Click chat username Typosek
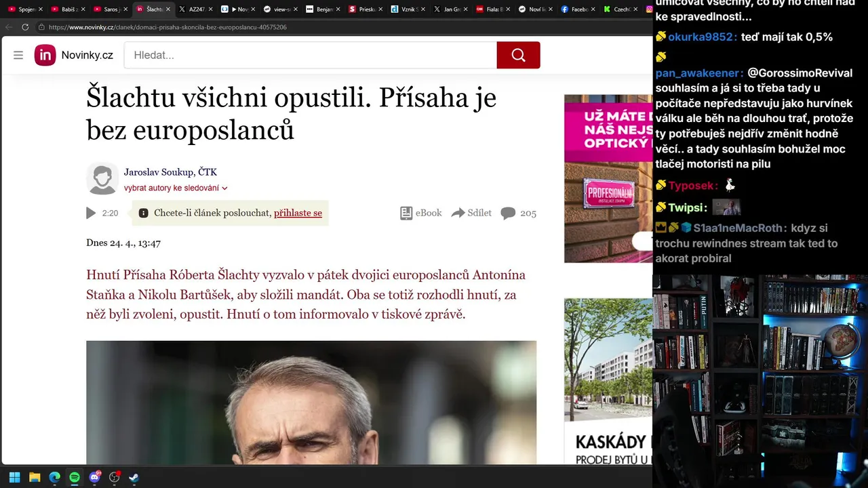Screen dimensions: 868x488 coord(692,186)
